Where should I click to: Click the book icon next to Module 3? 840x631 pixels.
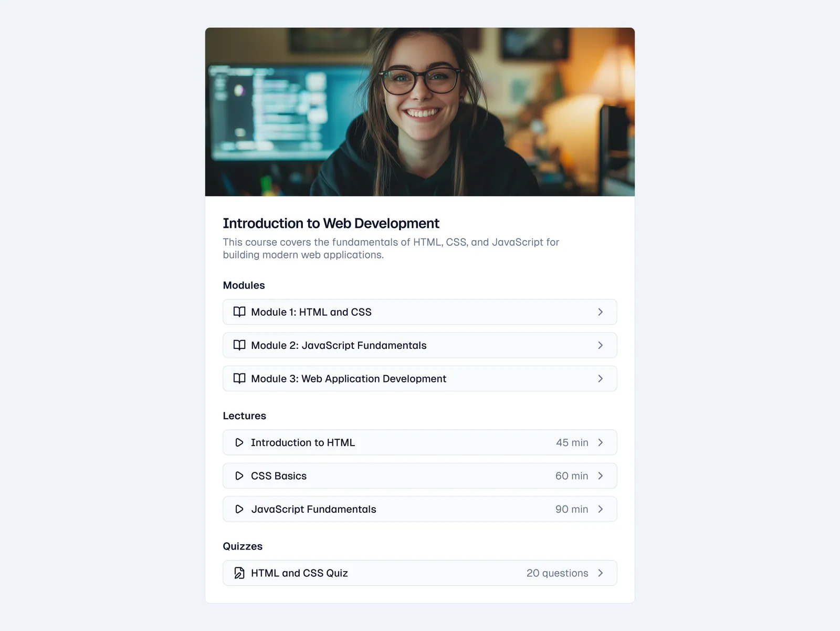(239, 379)
